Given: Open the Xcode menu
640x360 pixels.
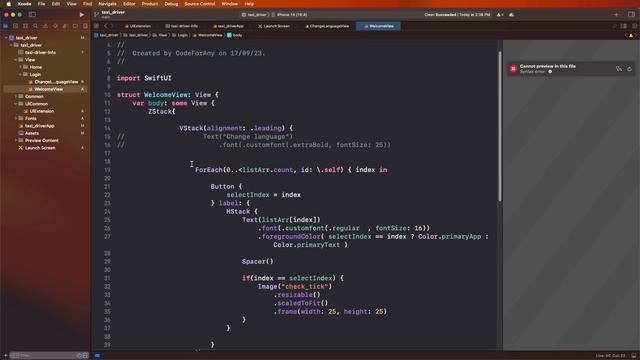Looking at the screenshot, I should 24,4.
